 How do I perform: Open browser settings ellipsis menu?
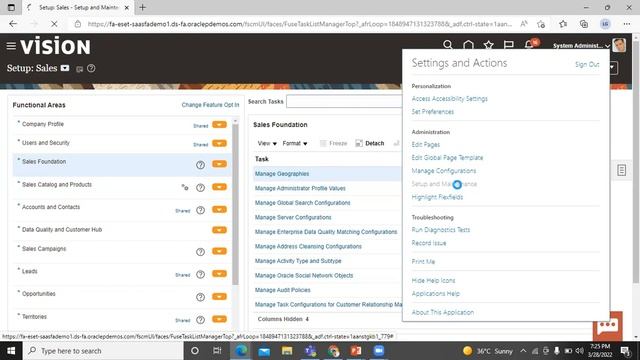coord(627,24)
